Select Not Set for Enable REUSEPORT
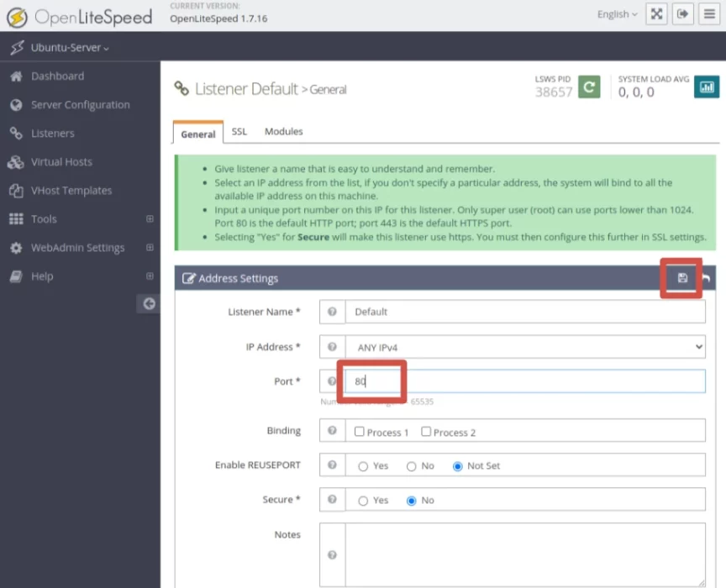 [x=457, y=466]
